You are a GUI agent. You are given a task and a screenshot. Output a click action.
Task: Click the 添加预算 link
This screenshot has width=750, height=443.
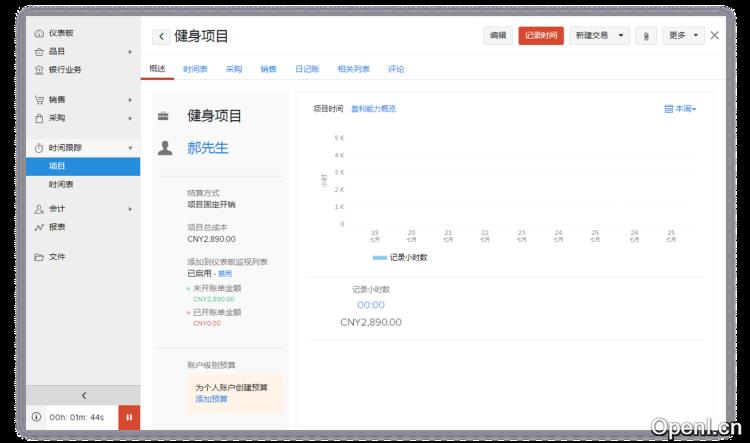click(211, 399)
